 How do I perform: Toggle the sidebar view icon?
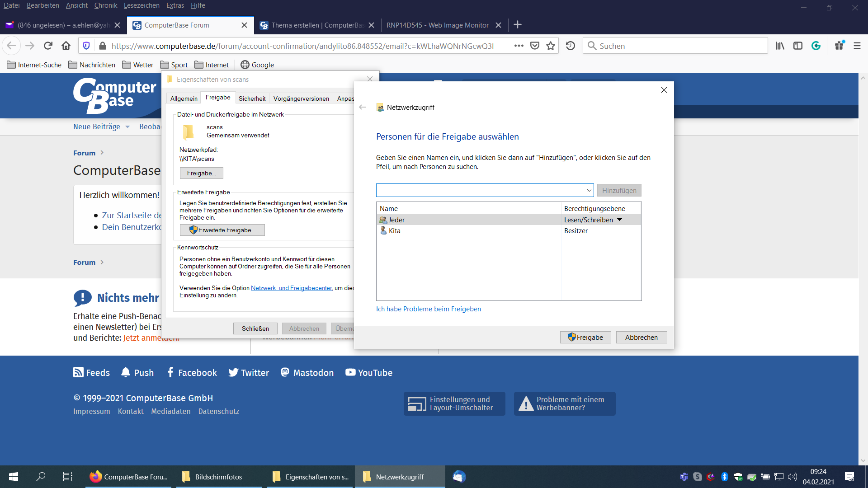pos(797,46)
